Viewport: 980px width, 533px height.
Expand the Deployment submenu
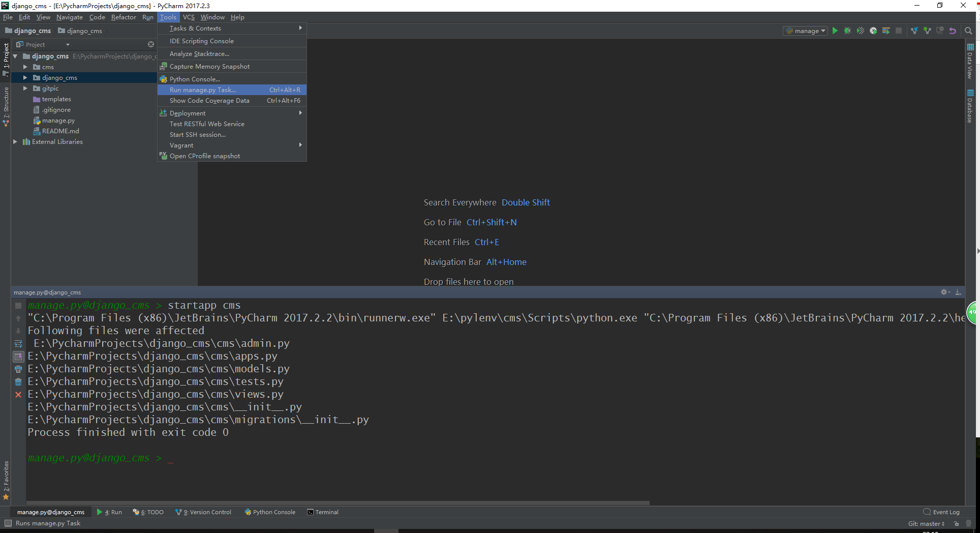232,113
